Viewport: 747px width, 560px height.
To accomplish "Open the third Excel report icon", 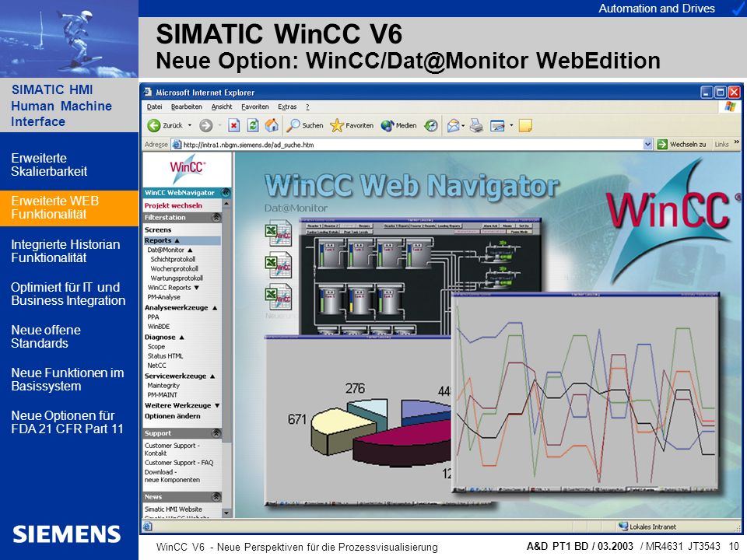I will (x=279, y=296).
